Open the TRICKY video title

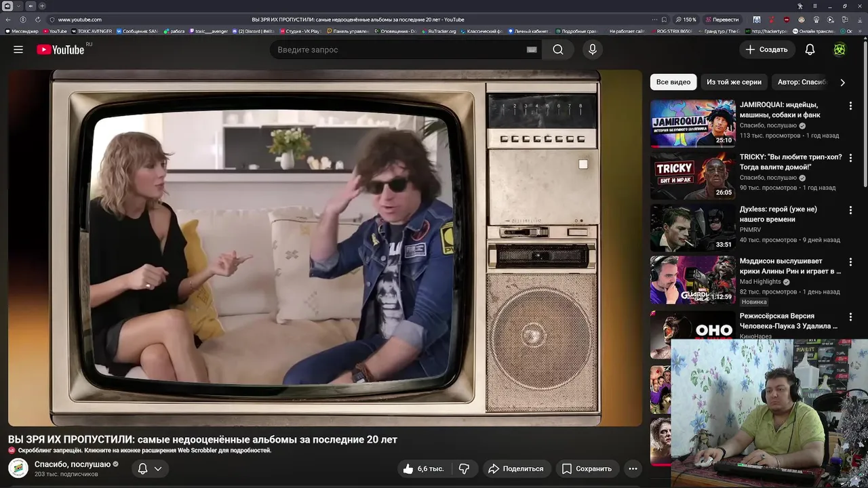(791, 162)
